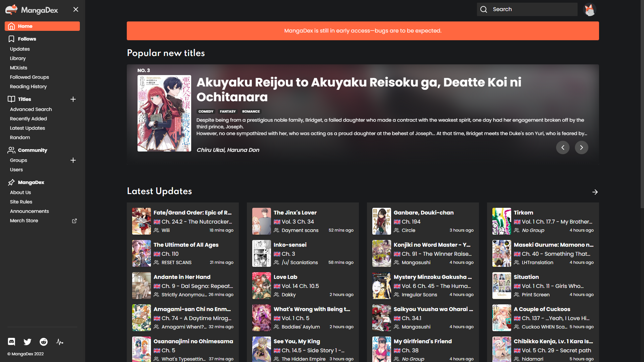
Task: Open the user avatar menu
Action: click(590, 9)
